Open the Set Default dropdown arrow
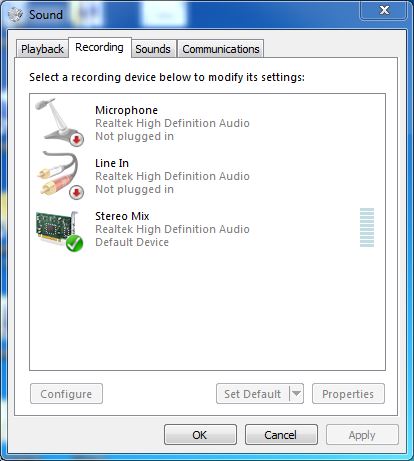This screenshot has height=461, width=414. click(x=296, y=394)
